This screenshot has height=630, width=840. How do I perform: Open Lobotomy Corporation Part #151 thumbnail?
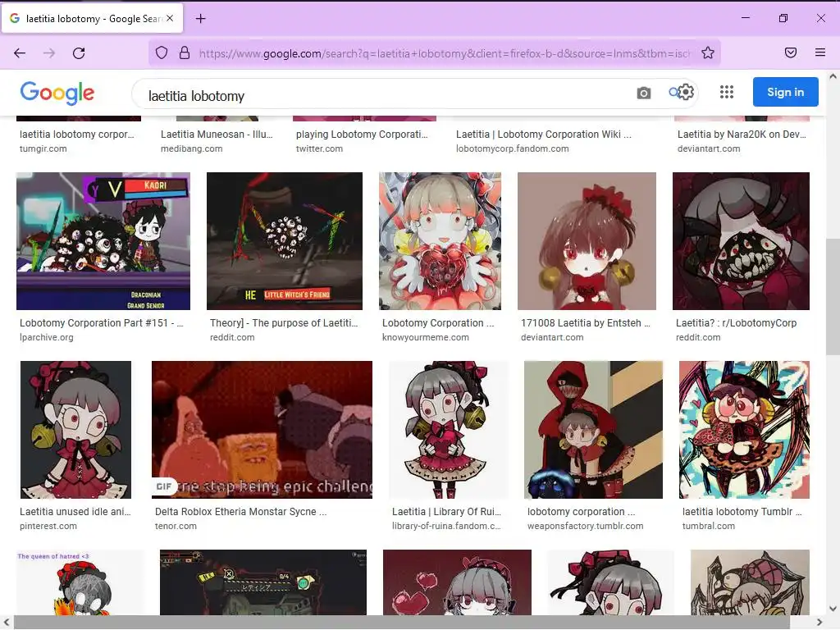pos(103,241)
